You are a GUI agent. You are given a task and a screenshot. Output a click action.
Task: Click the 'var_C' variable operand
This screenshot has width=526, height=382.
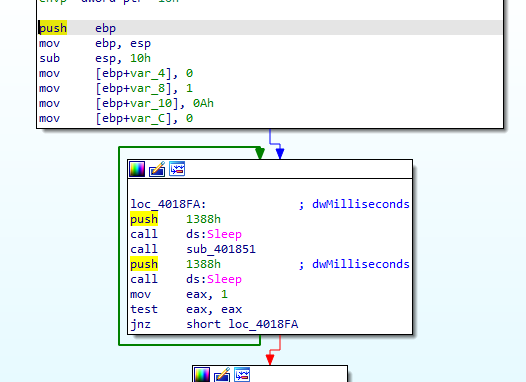click(x=148, y=119)
